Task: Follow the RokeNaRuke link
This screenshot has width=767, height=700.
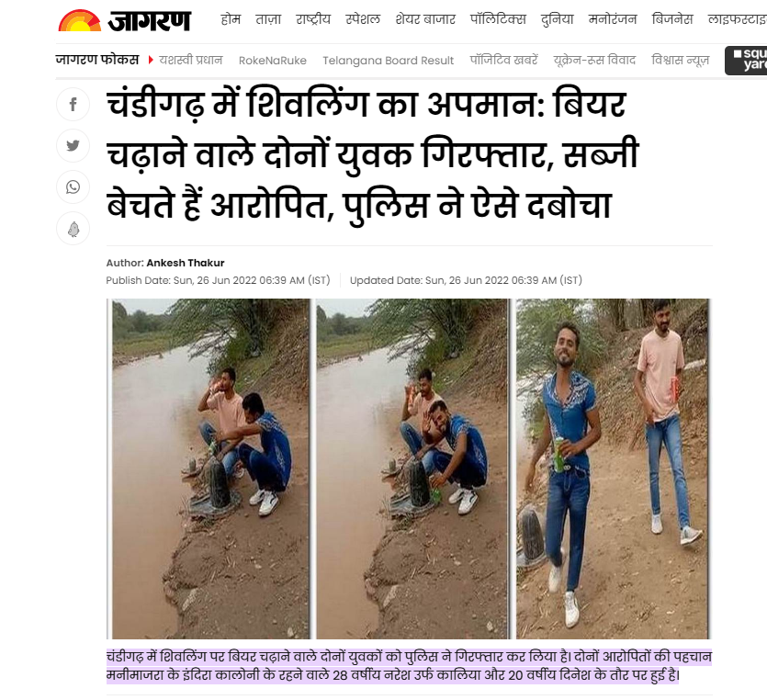Action: click(273, 60)
